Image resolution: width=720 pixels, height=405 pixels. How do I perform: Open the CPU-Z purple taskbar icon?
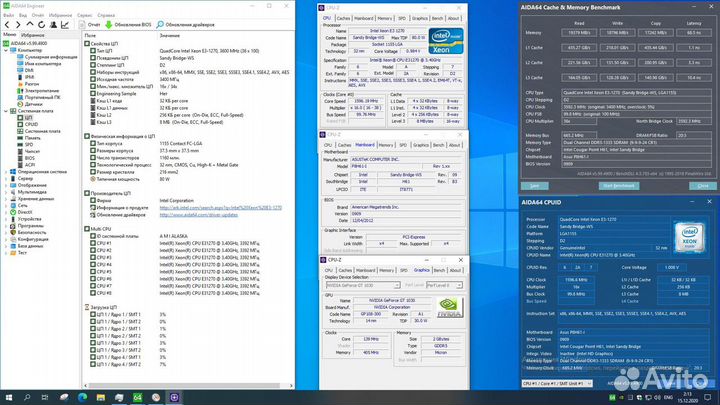click(x=174, y=397)
